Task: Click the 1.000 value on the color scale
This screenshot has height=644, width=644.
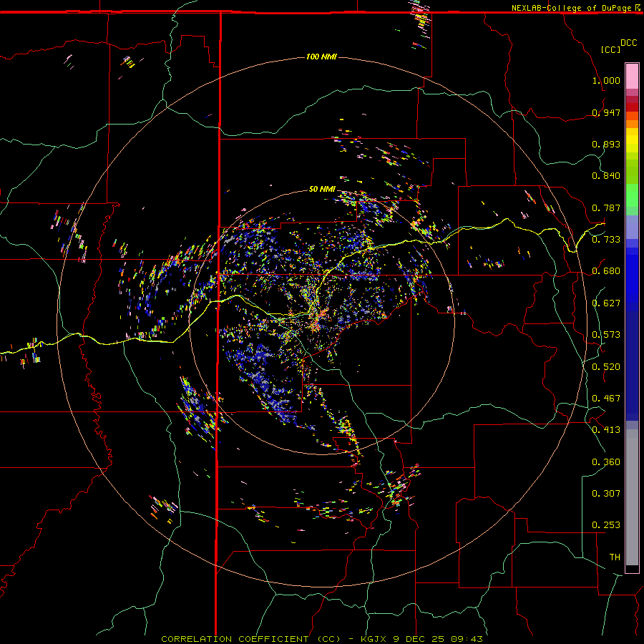Action: 606,80
